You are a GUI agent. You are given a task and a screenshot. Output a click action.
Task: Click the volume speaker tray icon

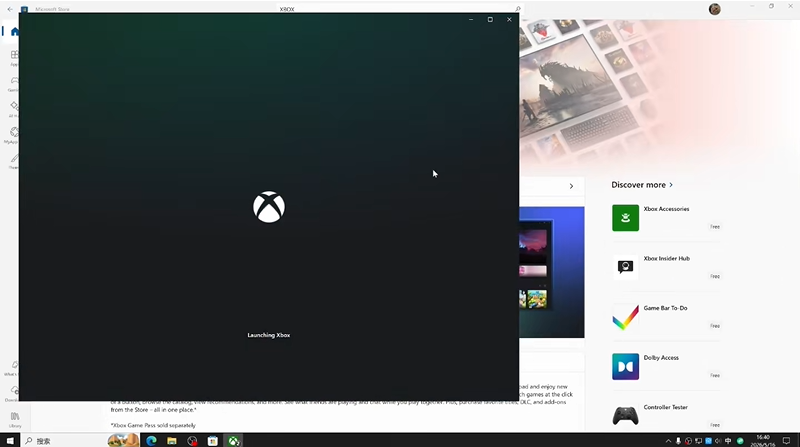[718, 441]
